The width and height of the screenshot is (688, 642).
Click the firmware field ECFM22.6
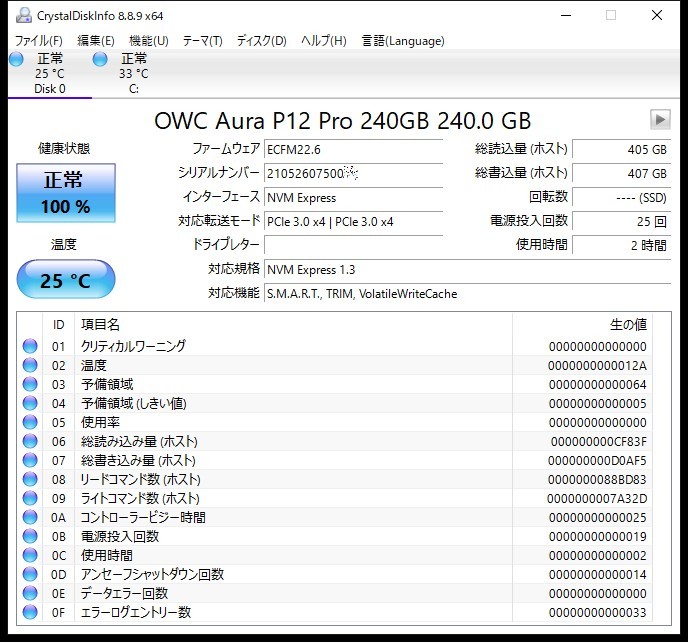pos(353,150)
